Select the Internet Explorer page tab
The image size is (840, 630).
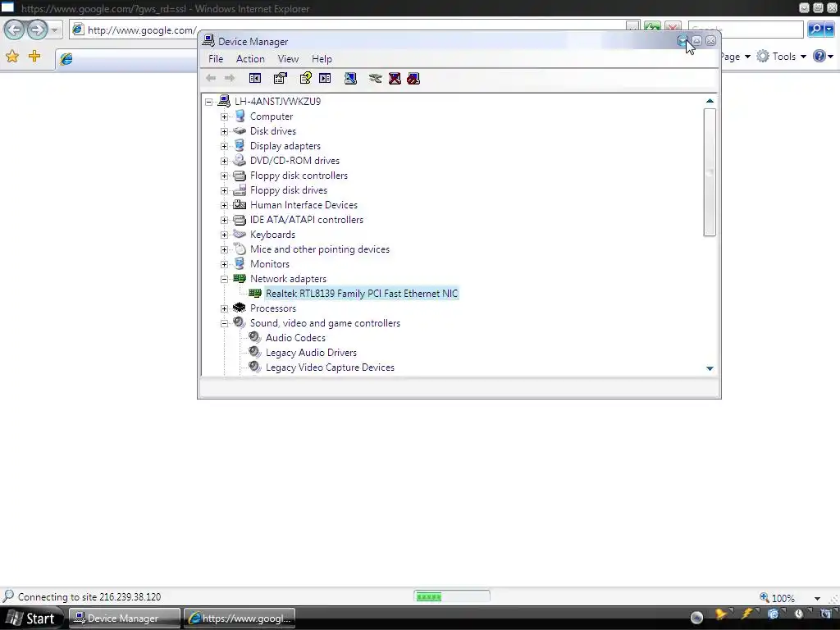127,59
